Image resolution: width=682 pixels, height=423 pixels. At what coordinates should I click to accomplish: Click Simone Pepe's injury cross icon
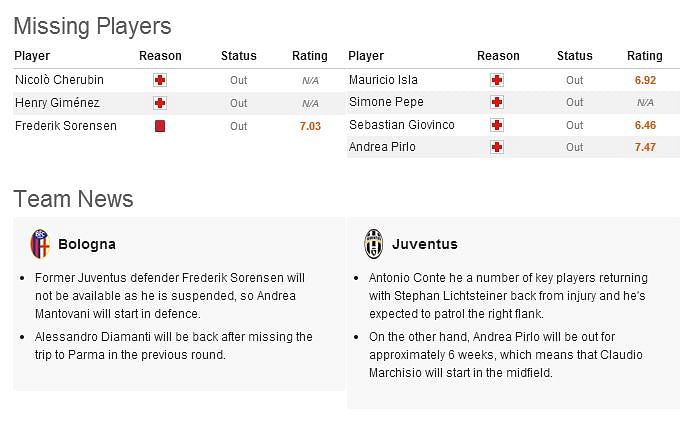497,102
